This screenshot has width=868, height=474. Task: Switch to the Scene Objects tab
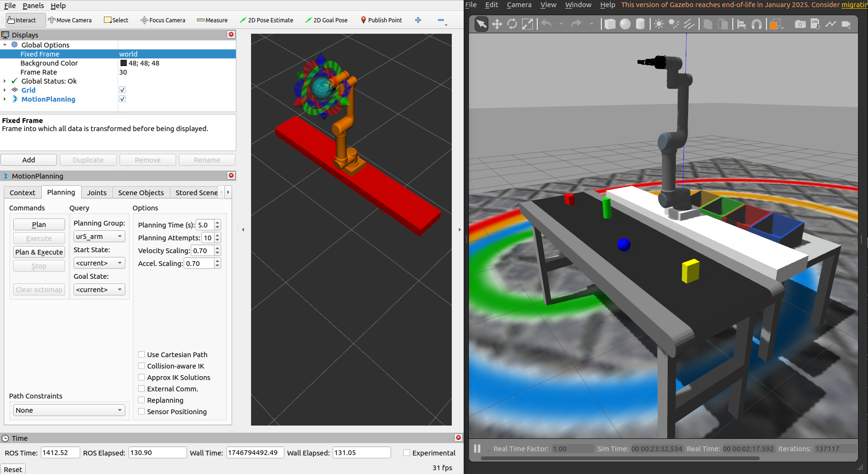(141, 192)
